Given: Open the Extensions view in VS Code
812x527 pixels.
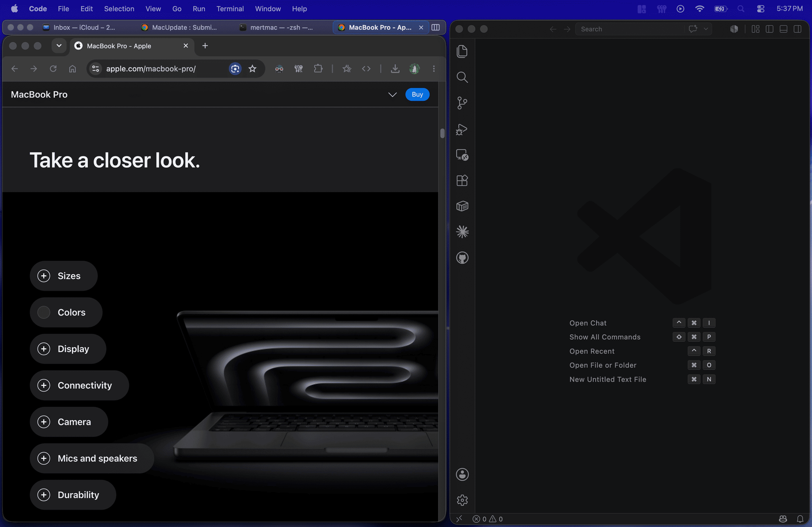Looking at the screenshot, I should [x=462, y=181].
